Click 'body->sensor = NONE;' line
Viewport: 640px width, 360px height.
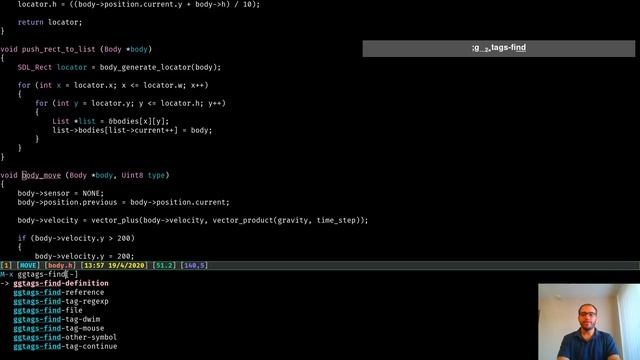pyautogui.click(x=60, y=193)
